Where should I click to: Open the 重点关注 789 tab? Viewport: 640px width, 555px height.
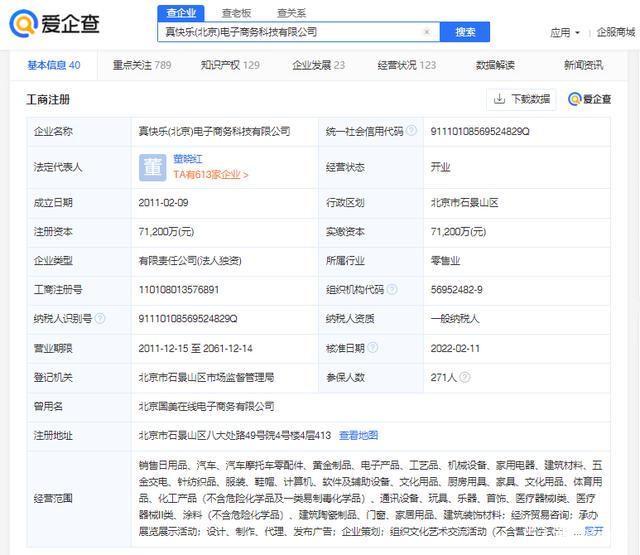click(x=142, y=65)
